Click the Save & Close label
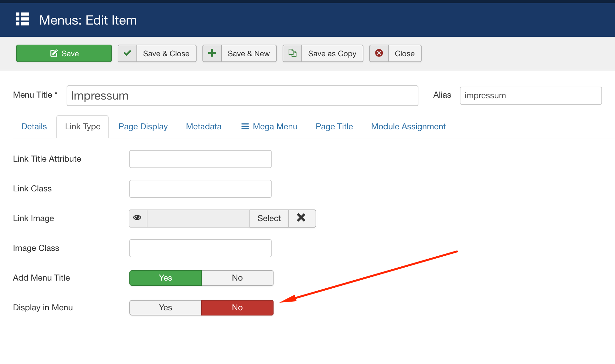 [166, 53]
